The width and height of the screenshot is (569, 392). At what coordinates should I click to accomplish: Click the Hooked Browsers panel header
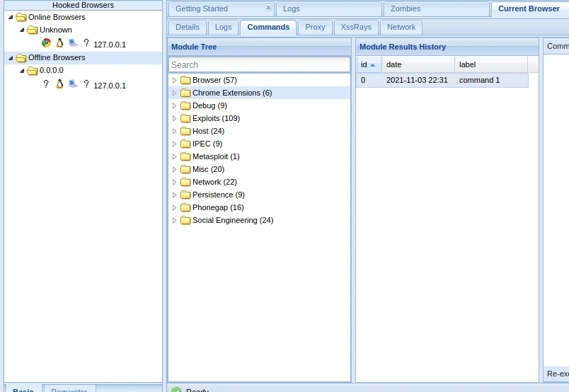click(x=83, y=5)
